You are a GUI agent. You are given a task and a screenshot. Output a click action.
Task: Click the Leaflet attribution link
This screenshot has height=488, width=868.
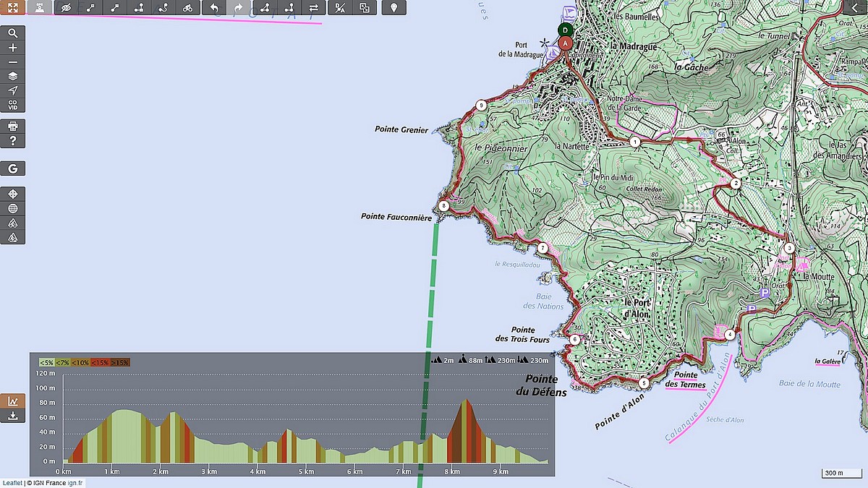point(12,483)
